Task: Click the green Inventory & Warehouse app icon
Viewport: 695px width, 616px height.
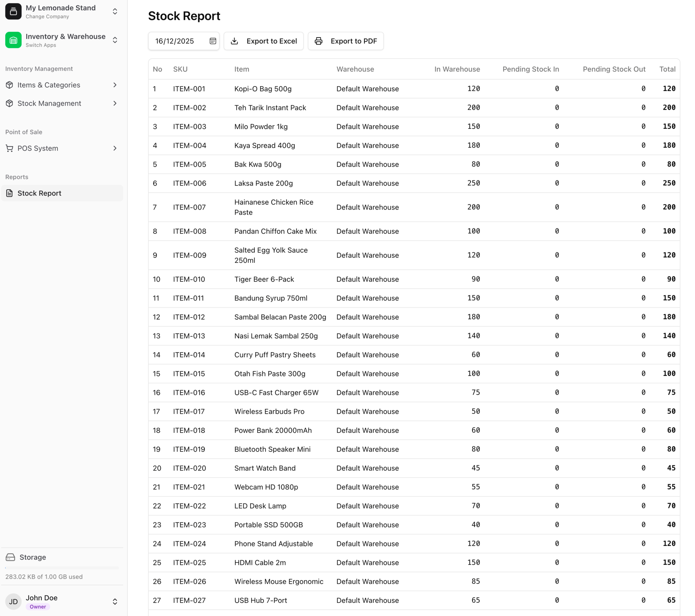Action: [13, 40]
